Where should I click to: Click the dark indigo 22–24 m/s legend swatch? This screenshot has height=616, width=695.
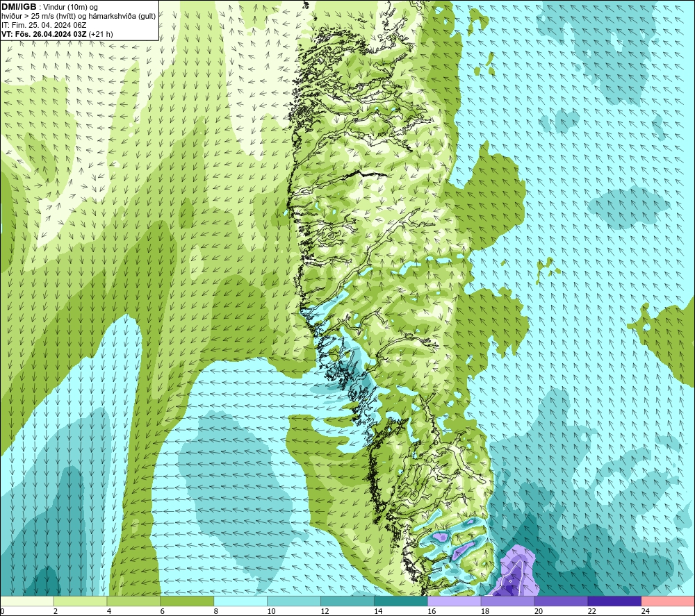[x=615, y=601]
